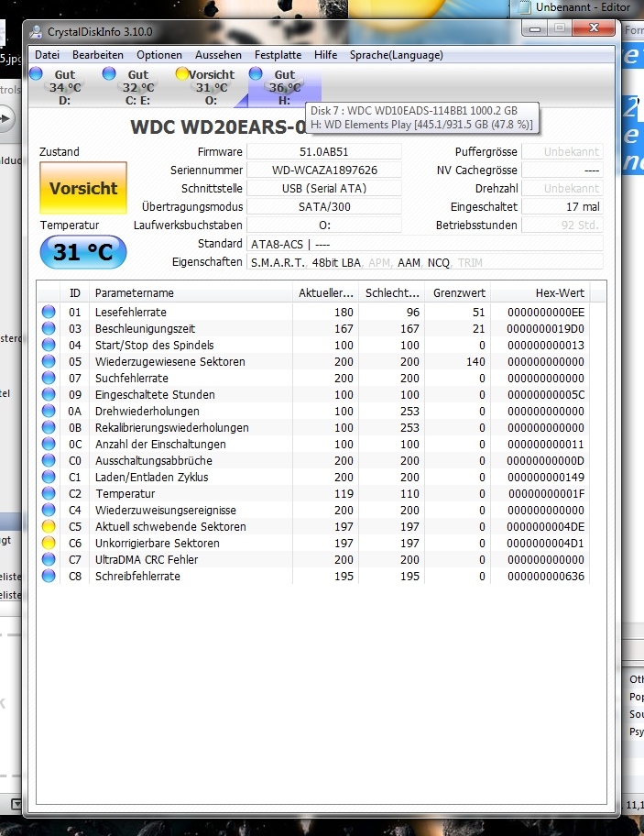Click status icon of Wiederzugewiesene Sektoren
The image size is (644, 836).
[x=49, y=361]
